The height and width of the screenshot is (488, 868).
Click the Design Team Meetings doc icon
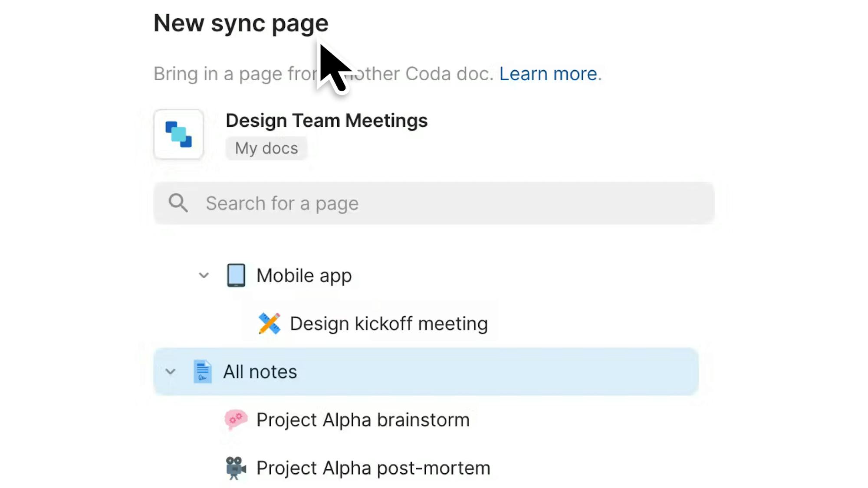tap(178, 134)
